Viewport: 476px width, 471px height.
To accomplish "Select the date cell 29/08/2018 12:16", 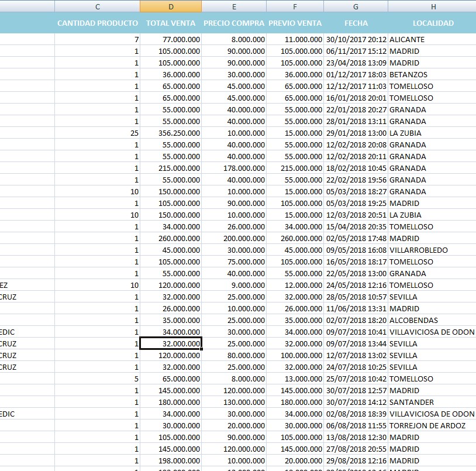I will pos(356,461).
